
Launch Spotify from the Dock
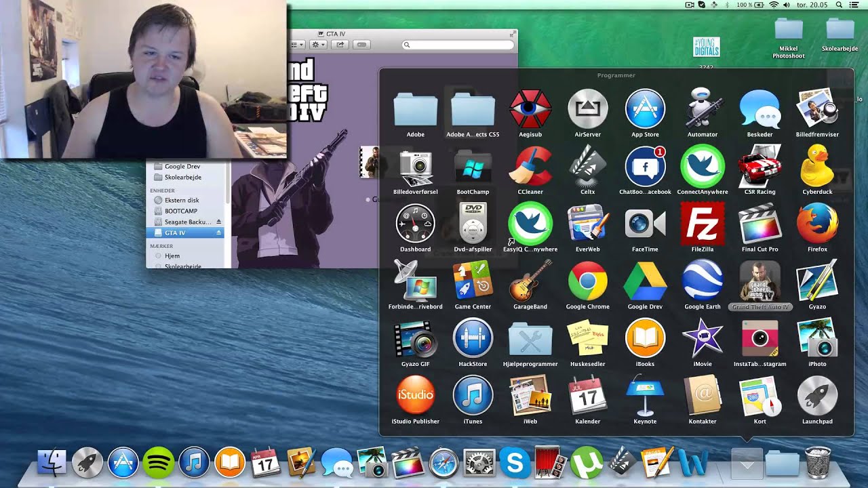(x=159, y=464)
